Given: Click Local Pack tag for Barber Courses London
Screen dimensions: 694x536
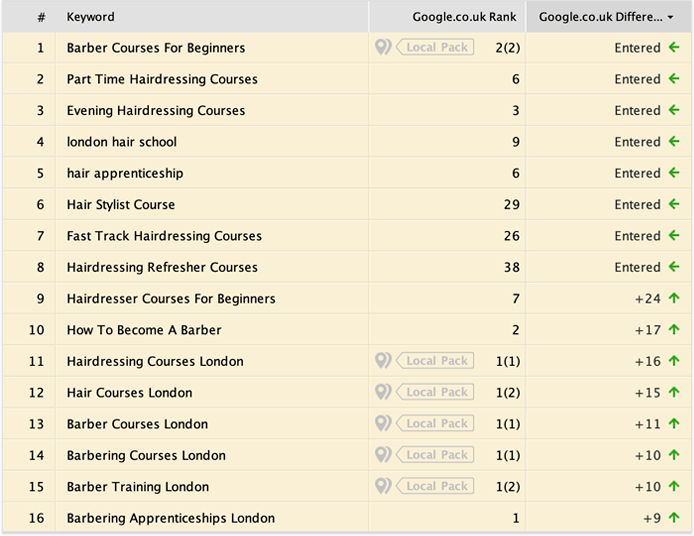Looking at the screenshot, I should tap(435, 424).
